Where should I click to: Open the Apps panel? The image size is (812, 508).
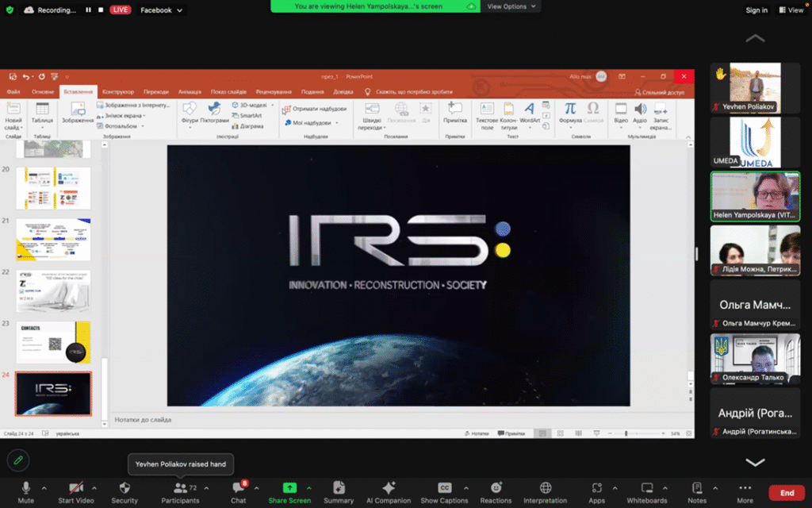[596, 492]
